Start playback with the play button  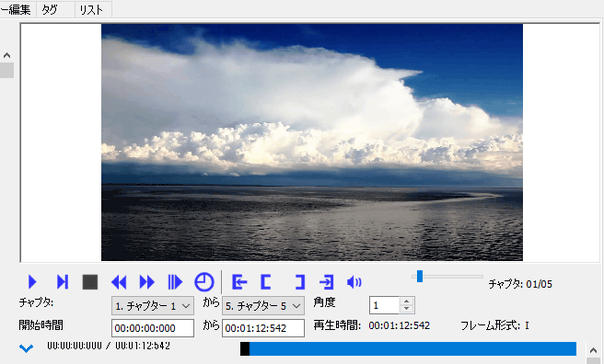[32, 282]
